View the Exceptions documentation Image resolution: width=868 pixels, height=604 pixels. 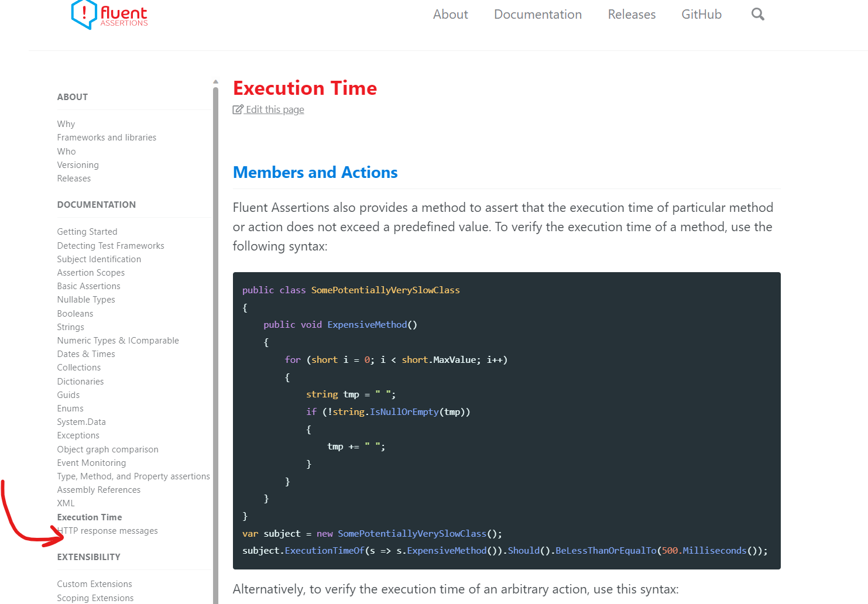[78, 435]
